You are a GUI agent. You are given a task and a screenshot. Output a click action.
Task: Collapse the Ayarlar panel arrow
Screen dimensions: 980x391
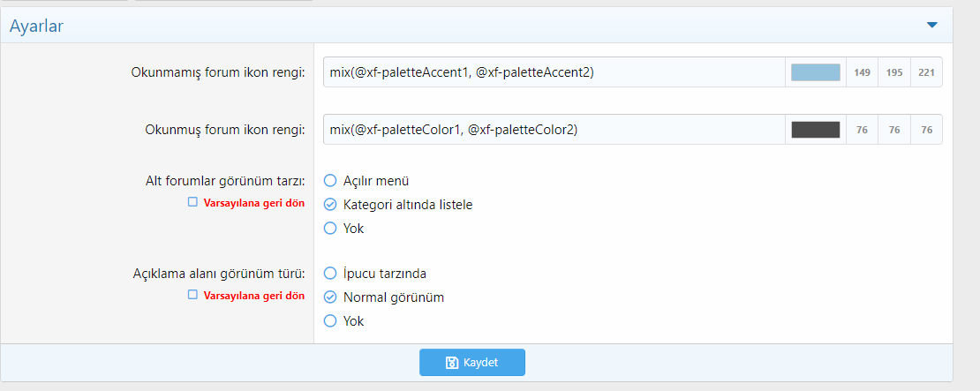pyautogui.click(x=931, y=25)
